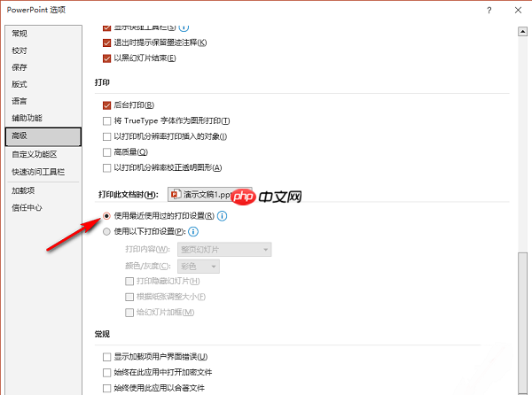Open the 打印内容 整页幻灯片 dropdown
The image size is (532, 395).
(224, 250)
